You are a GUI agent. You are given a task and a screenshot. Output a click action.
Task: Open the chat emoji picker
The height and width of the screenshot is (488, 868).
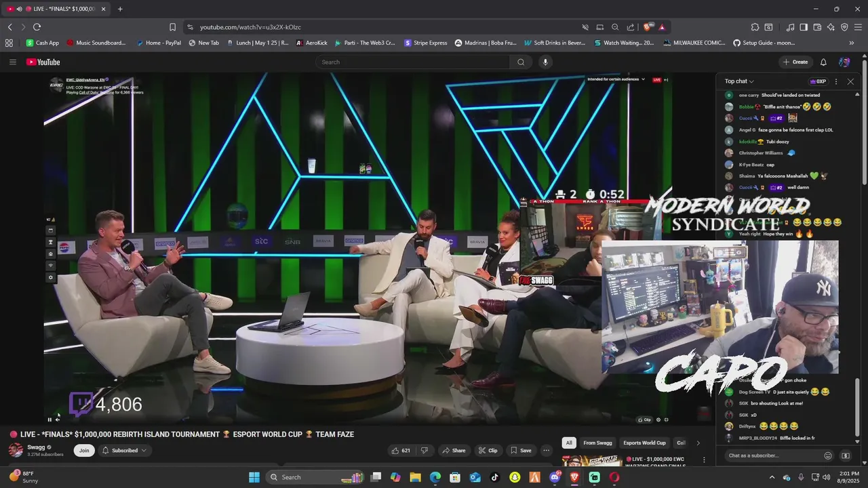[x=828, y=456]
